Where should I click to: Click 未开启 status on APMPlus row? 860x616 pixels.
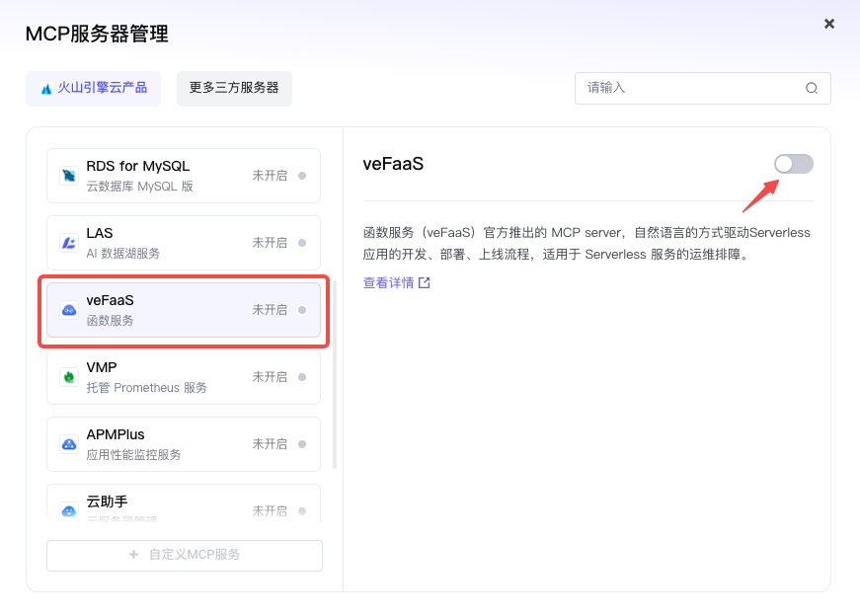click(x=270, y=444)
